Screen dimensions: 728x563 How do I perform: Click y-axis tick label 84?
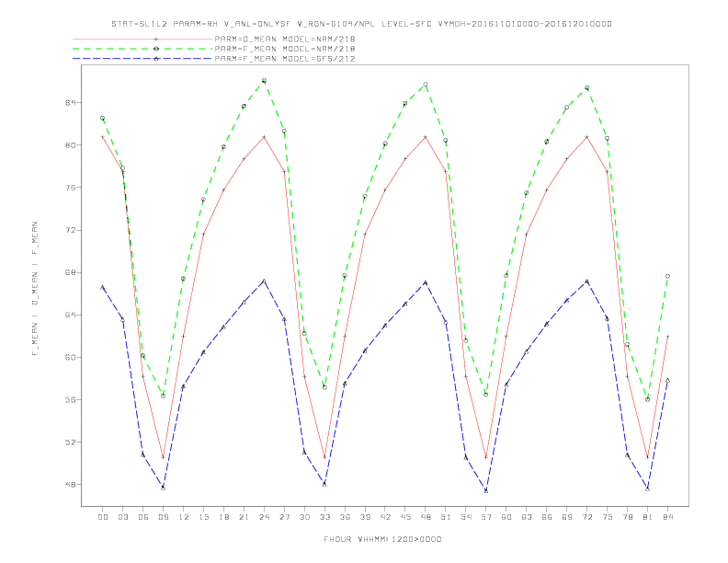[71, 102]
